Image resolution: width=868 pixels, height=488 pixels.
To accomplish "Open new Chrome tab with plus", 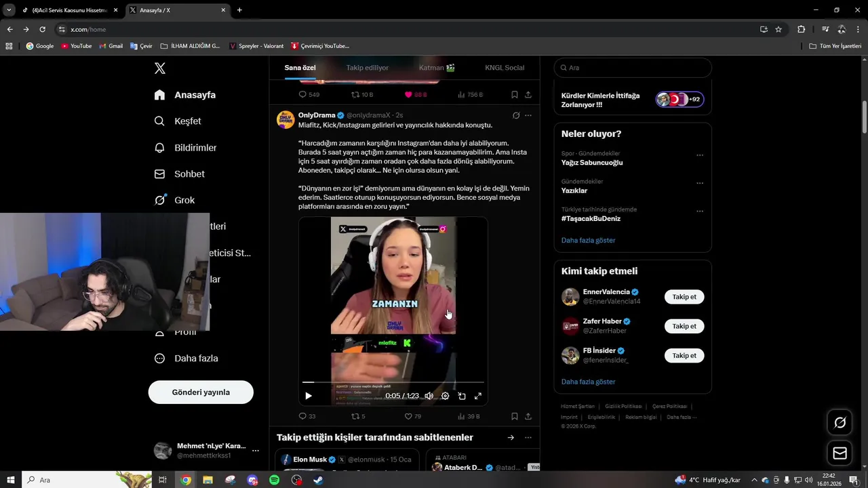I will click(x=239, y=10).
